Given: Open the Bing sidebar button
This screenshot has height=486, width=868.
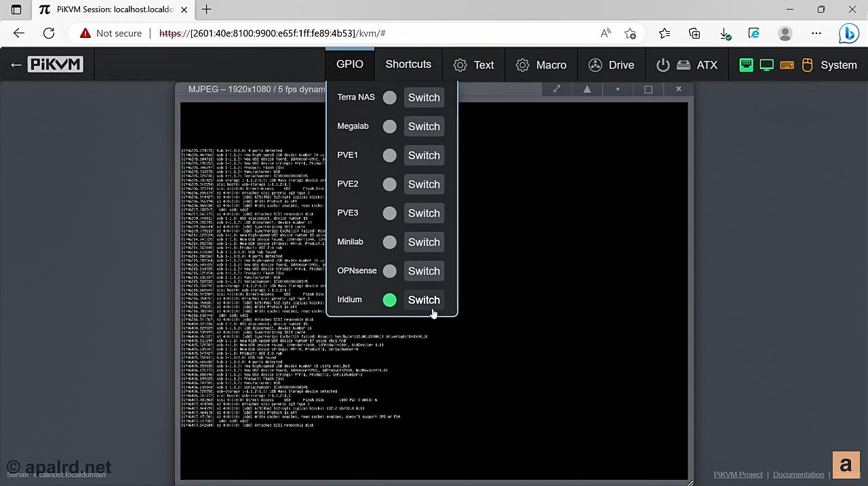Looking at the screenshot, I should point(848,33).
